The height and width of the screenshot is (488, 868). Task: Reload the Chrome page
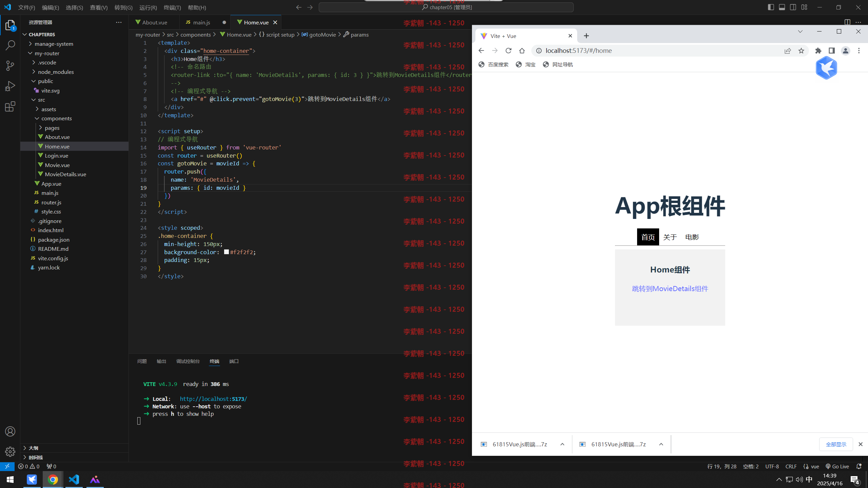[x=508, y=50]
